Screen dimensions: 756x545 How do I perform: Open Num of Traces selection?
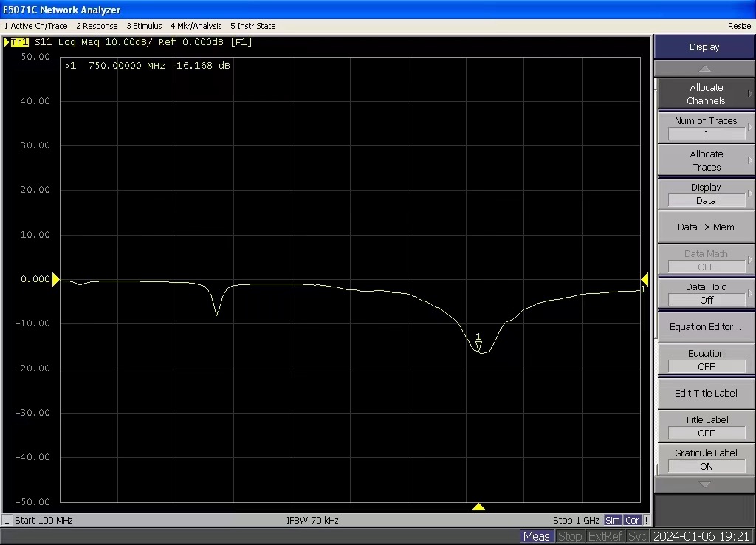pyautogui.click(x=706, y=127)
